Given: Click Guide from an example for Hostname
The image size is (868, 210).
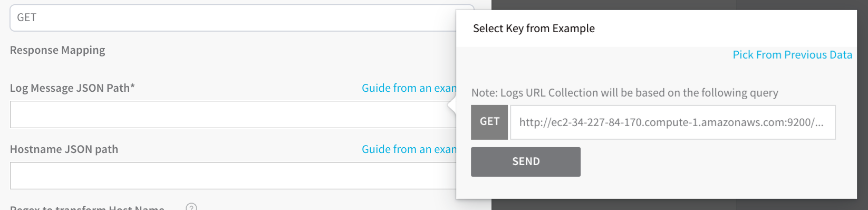Looking at the screenshot, I should point(409,149).
